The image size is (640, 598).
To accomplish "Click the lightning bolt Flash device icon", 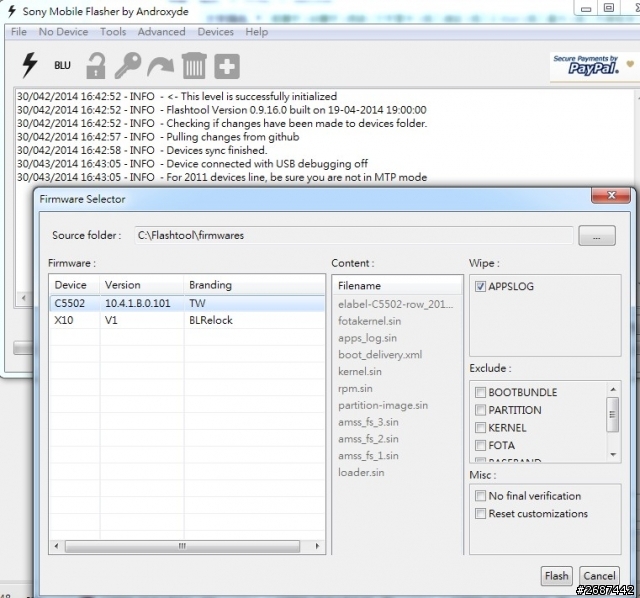I will 30,66.
